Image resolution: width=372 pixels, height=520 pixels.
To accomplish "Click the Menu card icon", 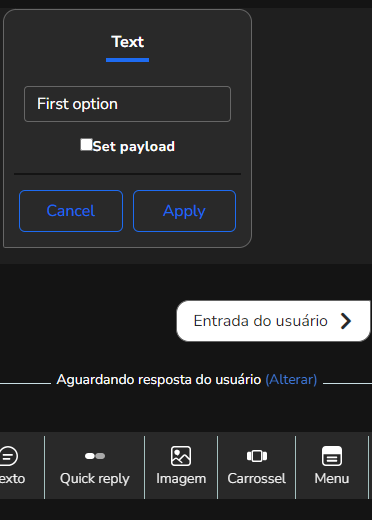I will (x=332, y=456).
